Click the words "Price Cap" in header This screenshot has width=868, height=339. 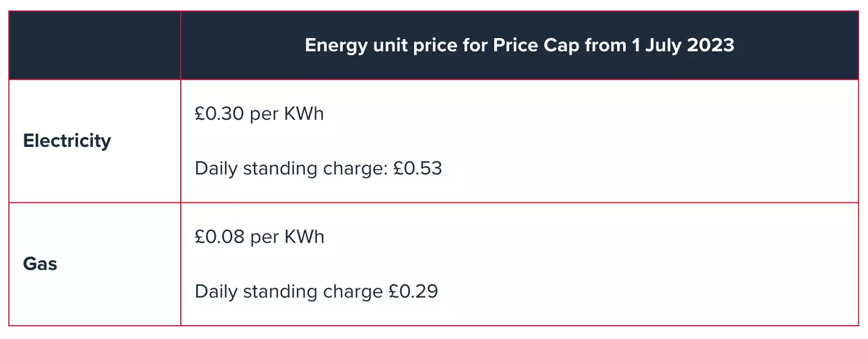click(536, 45)
